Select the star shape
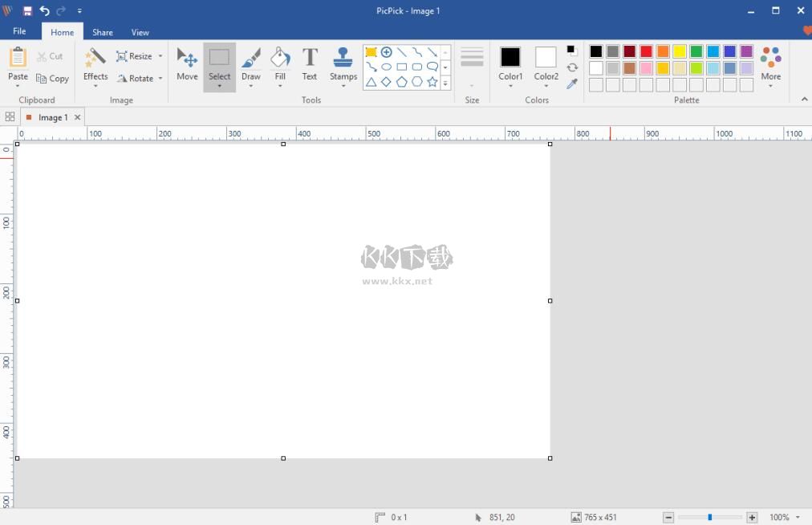This screenshot has height=525, width=812. (x=432, y=82)
